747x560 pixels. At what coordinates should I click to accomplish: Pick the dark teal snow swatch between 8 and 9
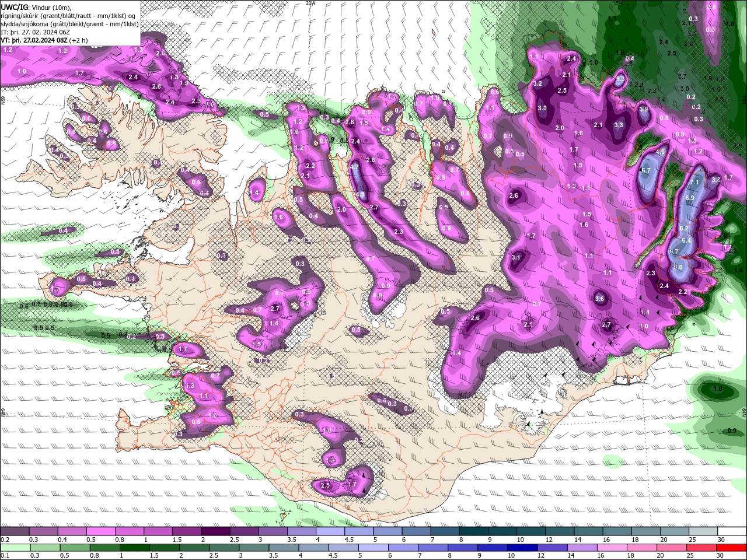click(x=474, y=531)
